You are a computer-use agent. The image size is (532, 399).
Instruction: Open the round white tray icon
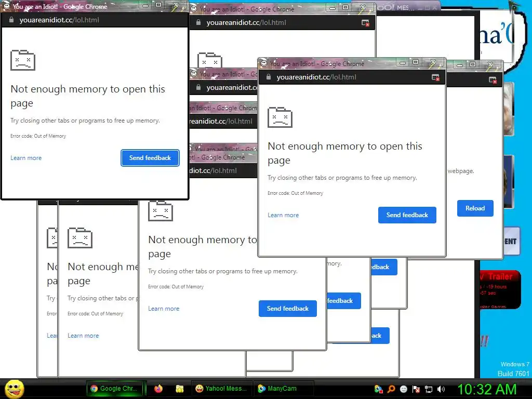pyautogui.click(x=404, y=389)
